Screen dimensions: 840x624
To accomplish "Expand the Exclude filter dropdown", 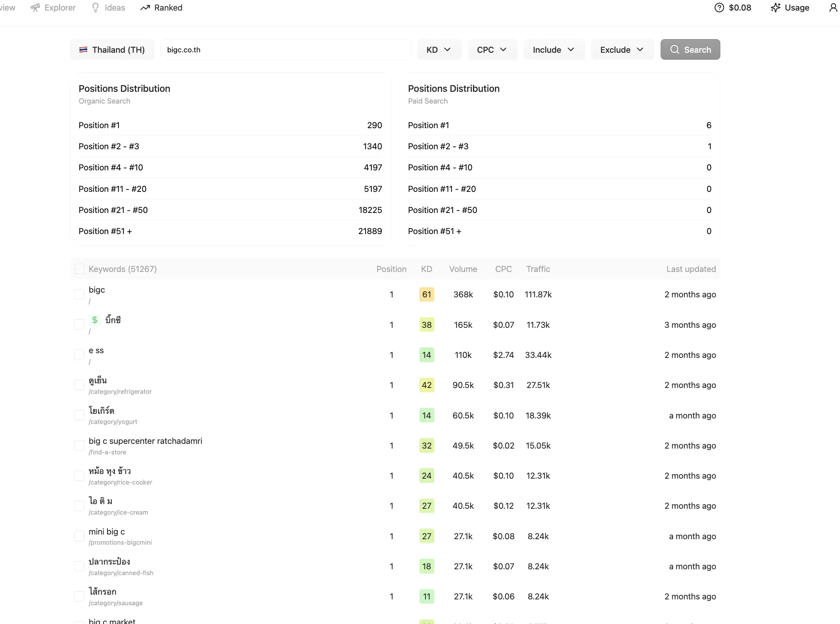I will point(622,50).
